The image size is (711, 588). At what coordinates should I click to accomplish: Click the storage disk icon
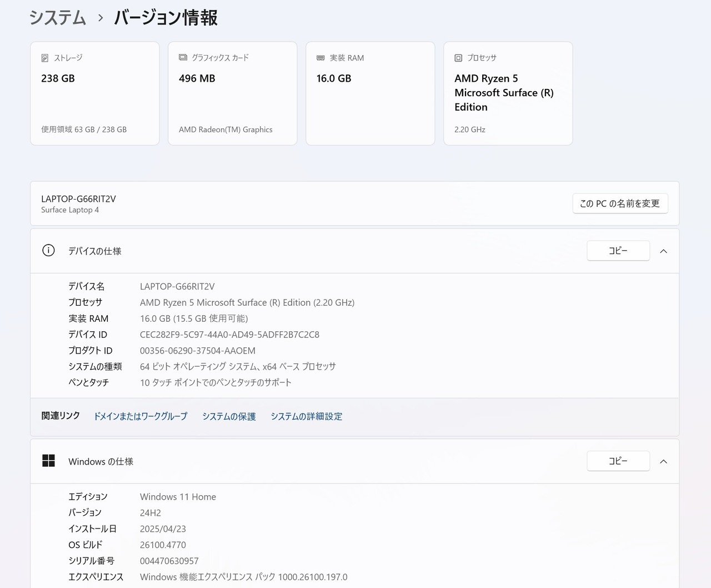45,58
